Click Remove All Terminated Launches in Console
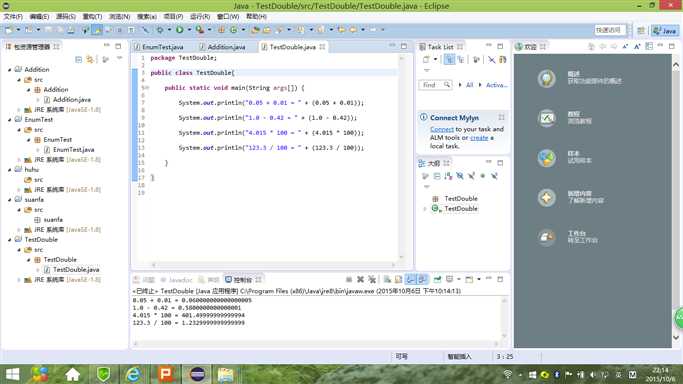Screen dimensions: 683x384 372,280
